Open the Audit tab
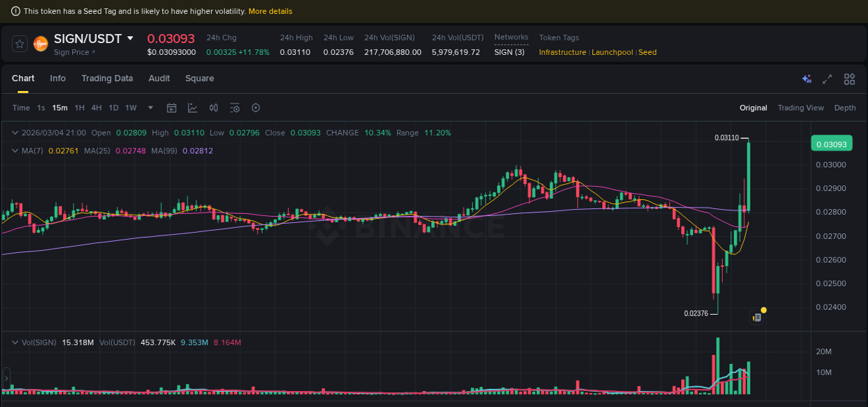This screenshot has width=868, height=407. click(x=158, y=78)
